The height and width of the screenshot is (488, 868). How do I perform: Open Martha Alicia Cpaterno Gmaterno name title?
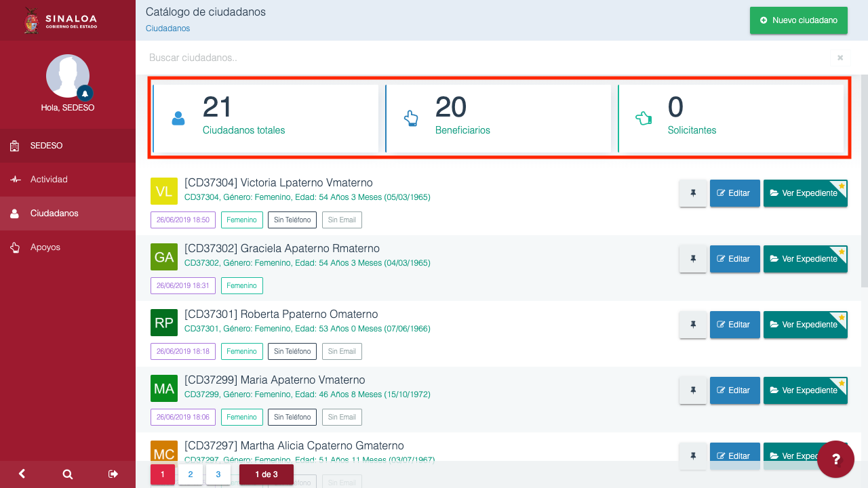(x=294, y=446)
